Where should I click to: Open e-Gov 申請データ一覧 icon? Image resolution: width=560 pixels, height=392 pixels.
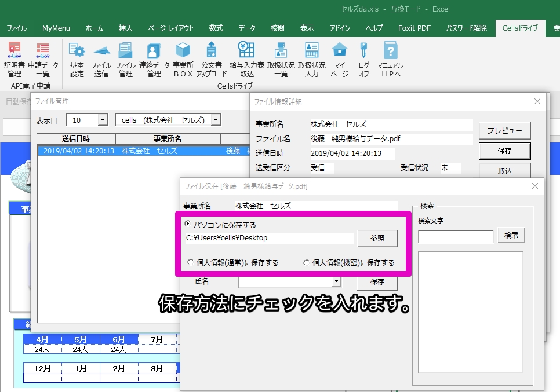tap(43, 59)
